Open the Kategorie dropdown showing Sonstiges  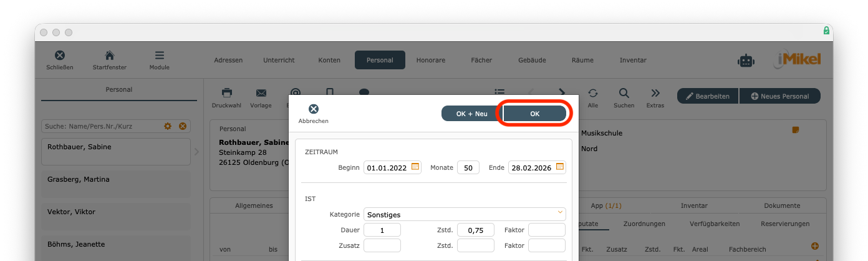465,214
